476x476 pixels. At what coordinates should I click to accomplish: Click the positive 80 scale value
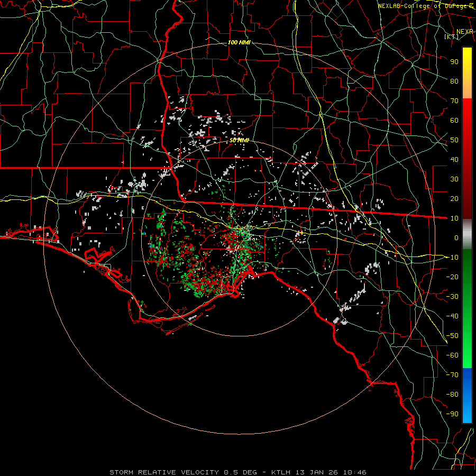454,81
